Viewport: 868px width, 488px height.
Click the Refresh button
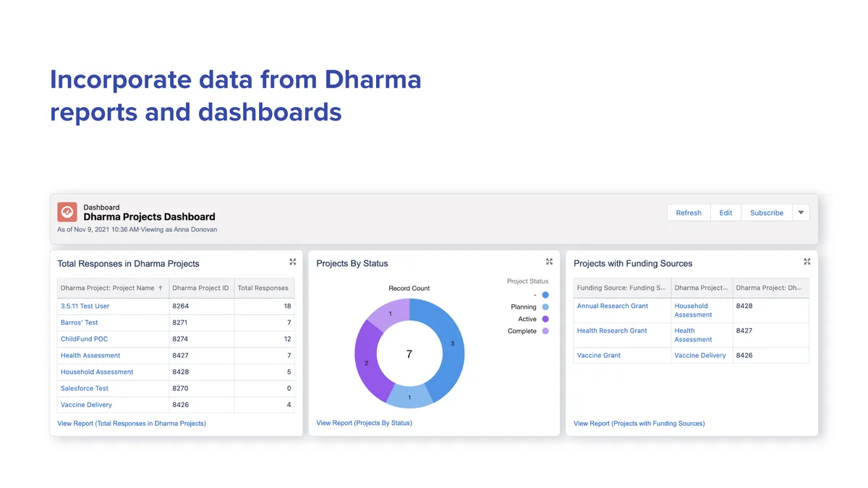click(x=689, y=213)
